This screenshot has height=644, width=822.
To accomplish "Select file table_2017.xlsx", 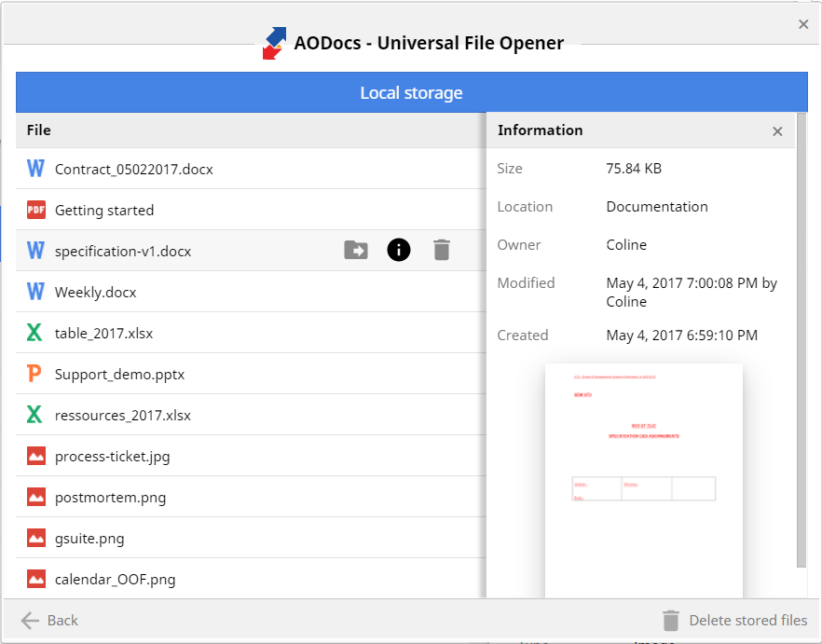I will [x=251, y=333].
